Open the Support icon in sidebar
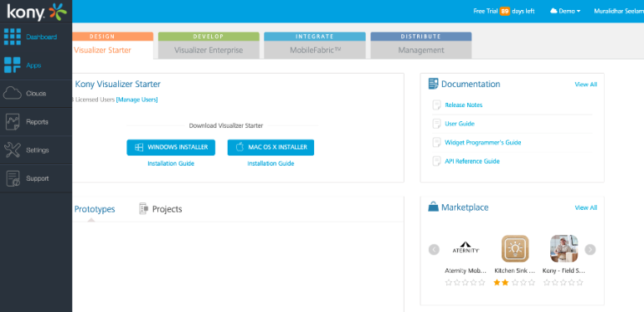 coord(13,178)
